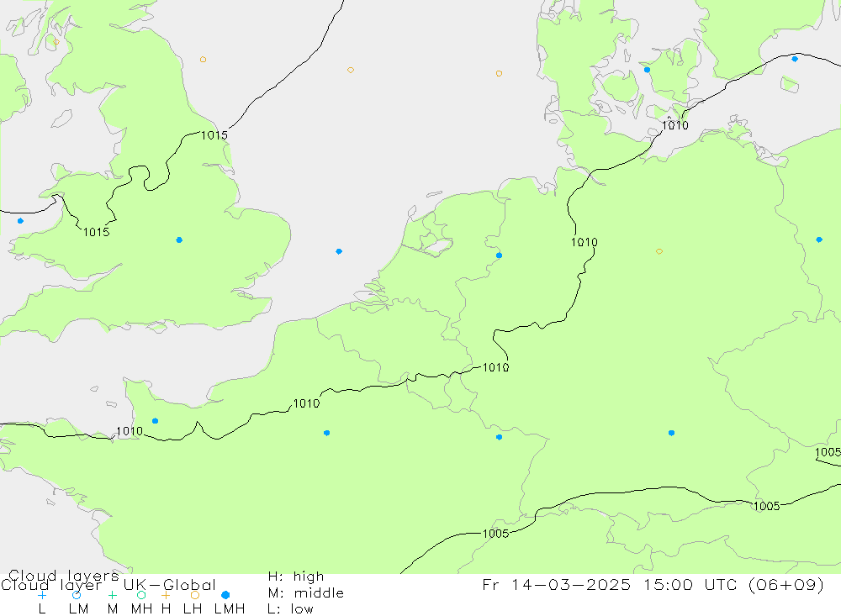Select the orange marker just west of Denmark

click(x=499, y=73)
